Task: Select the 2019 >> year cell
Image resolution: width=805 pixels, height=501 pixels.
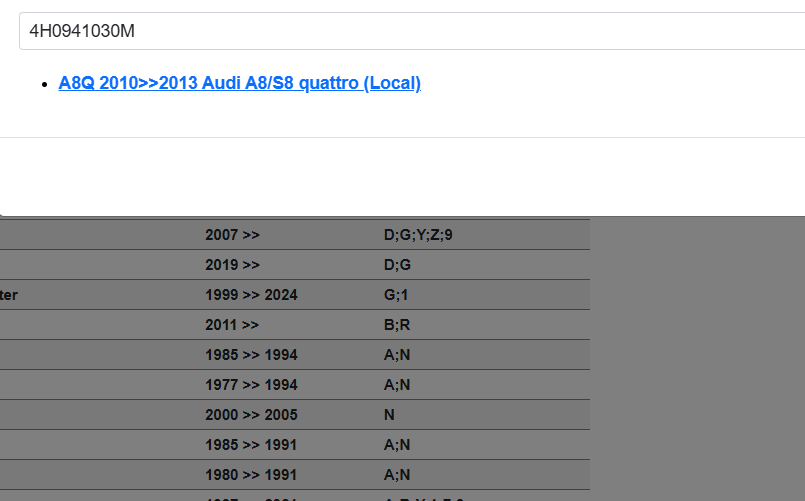Action: click(x=232, y=265)
